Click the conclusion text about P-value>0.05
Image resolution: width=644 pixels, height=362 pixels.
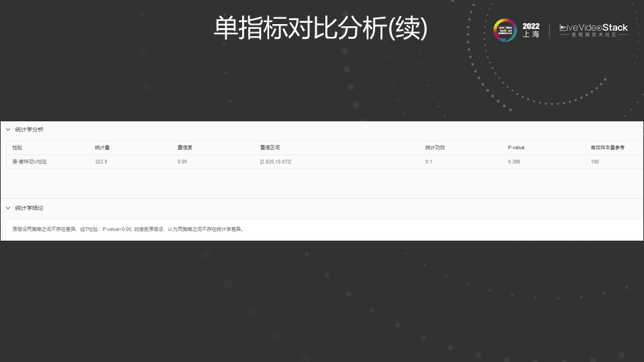(127, 229)
